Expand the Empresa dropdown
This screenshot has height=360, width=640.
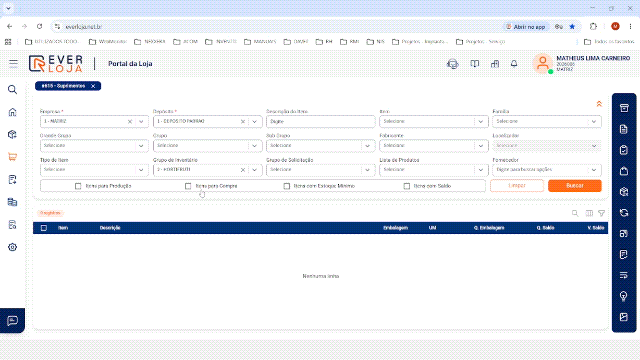[x=141, y=122]
